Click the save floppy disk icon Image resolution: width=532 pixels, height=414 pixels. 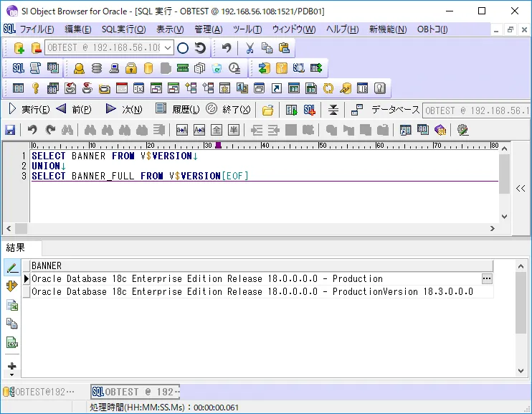point(10,130)
